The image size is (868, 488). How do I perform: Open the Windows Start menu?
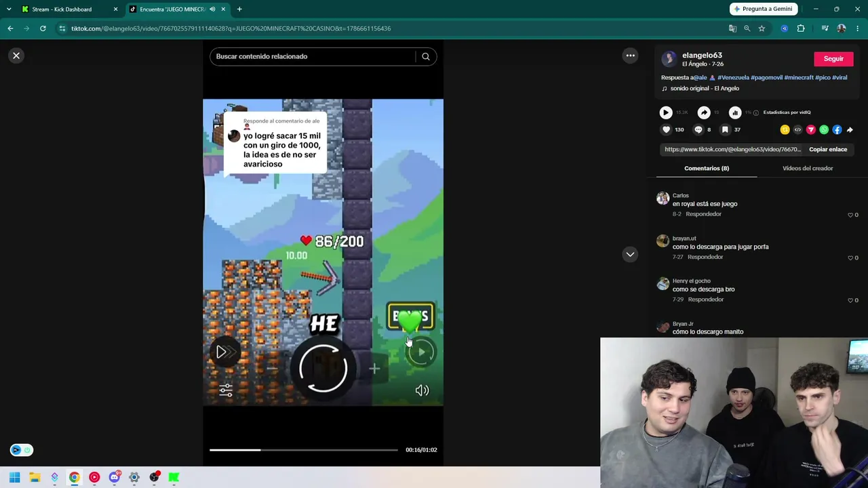[x=14, y=477]
